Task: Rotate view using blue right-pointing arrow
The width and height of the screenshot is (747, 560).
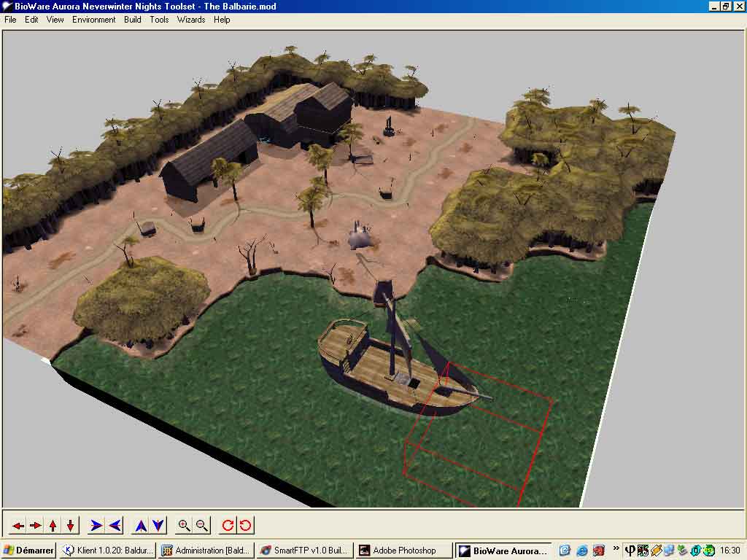Action: coord(96,526)
